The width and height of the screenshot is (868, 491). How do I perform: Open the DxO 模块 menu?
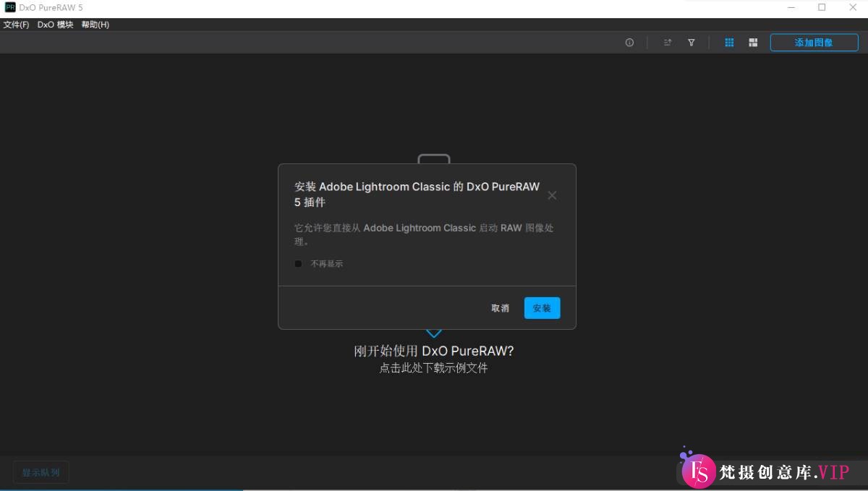click(x=56, y=25)
